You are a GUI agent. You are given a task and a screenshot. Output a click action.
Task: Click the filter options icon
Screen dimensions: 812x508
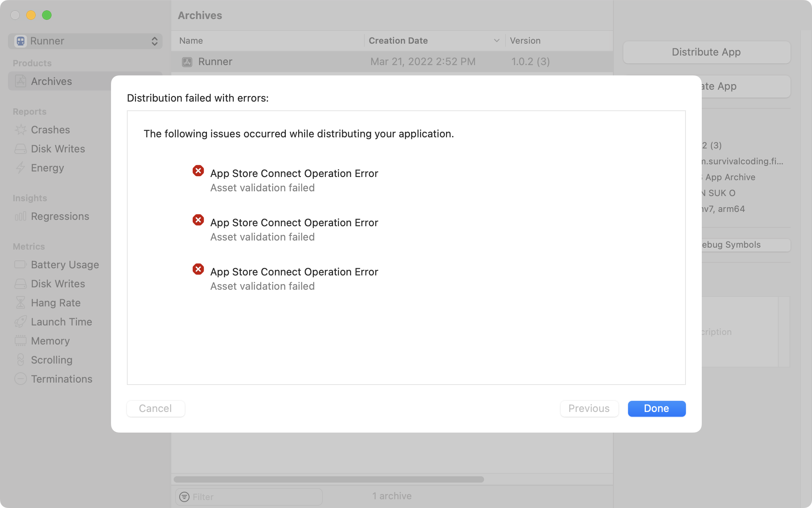[184, 497]
